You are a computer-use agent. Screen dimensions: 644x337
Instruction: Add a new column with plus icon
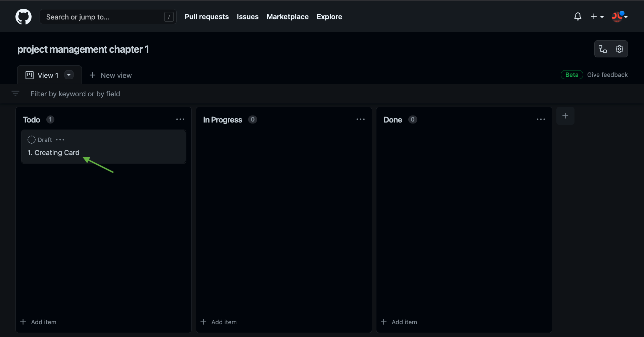coord(565,116)
